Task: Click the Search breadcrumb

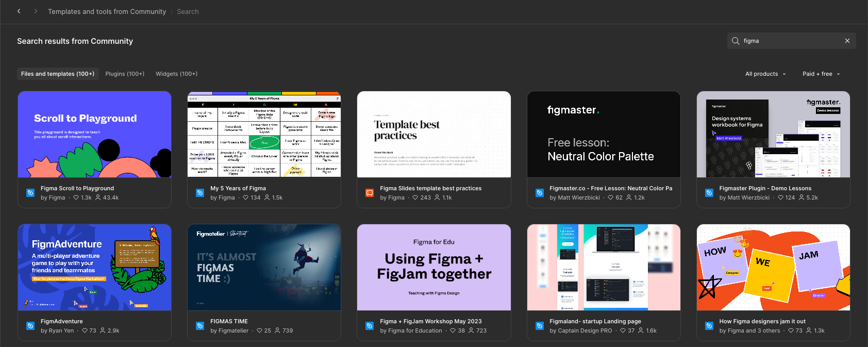Action: (188, 11)
